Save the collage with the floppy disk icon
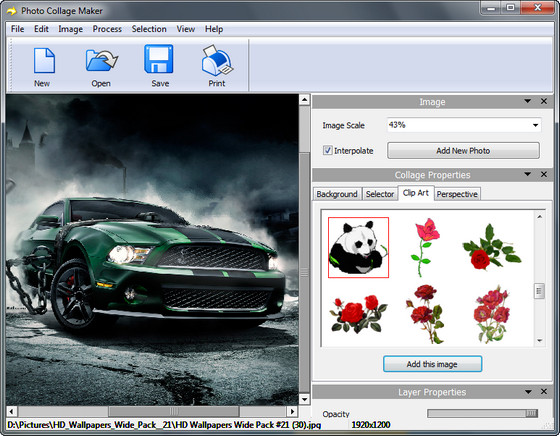 pos(159,59)
